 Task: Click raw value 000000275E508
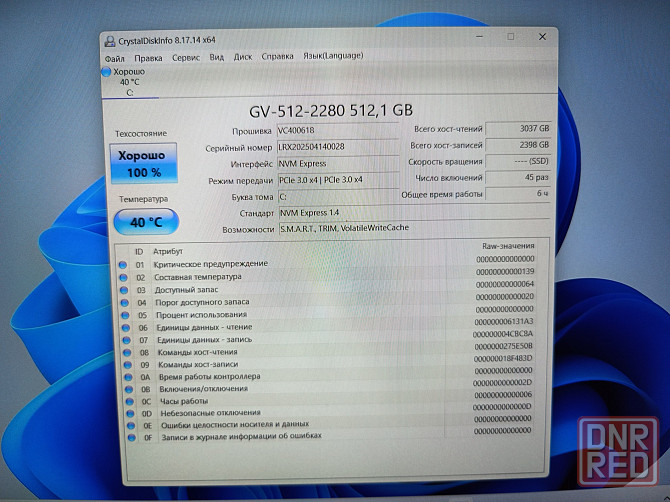pos(503,346)
